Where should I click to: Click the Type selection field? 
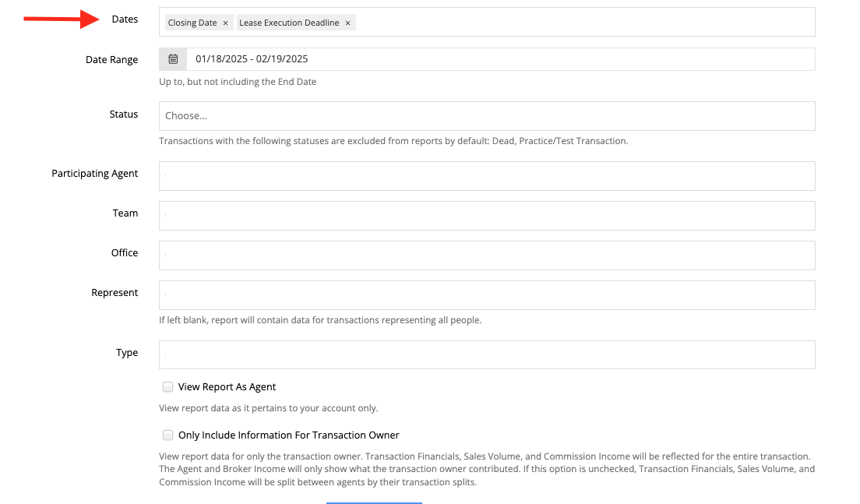[x=487, y=355]
